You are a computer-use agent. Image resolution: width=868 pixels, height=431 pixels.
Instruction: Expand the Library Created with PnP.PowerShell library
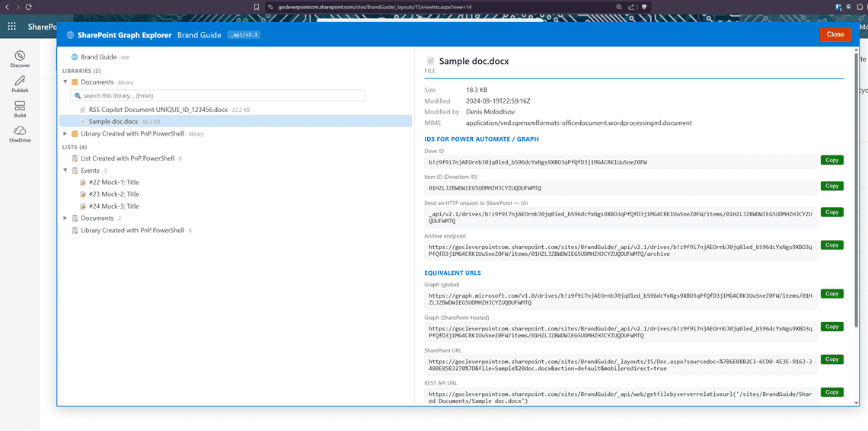65,133
